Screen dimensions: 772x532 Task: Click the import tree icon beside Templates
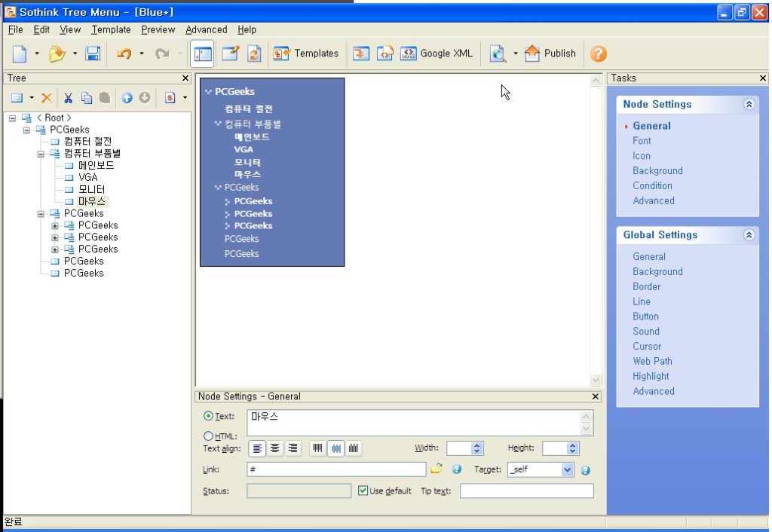click(x=361, y=54)
